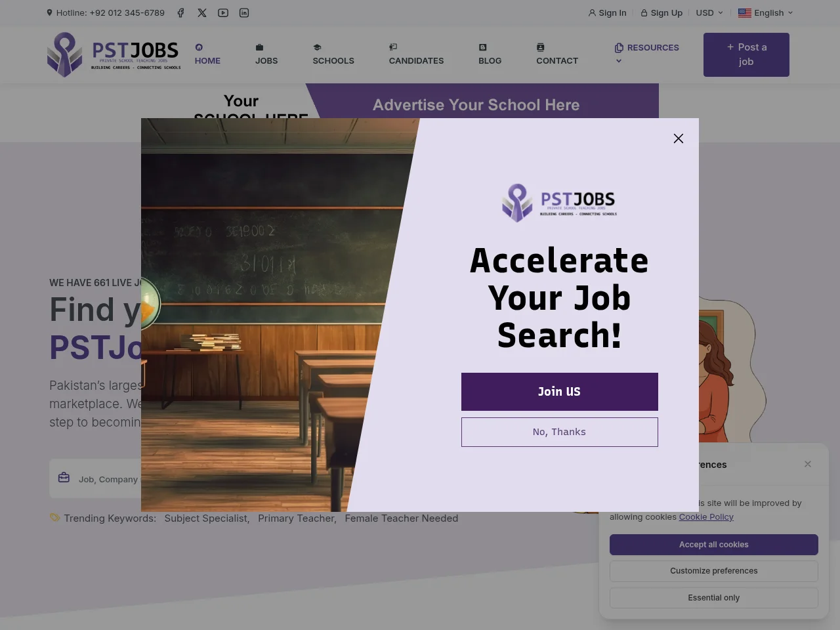Close the Accelerate Your Job Search popup
840x630 pixels.
tap(679, 138)
